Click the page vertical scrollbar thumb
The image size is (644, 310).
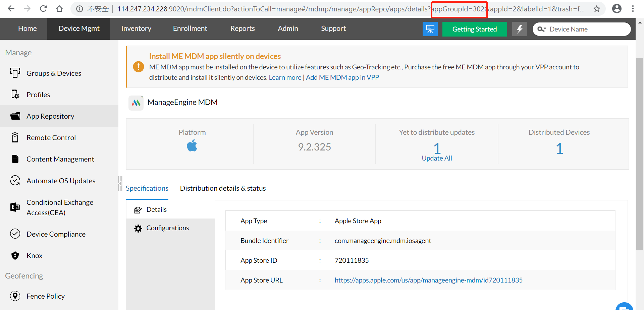(640, 154)
